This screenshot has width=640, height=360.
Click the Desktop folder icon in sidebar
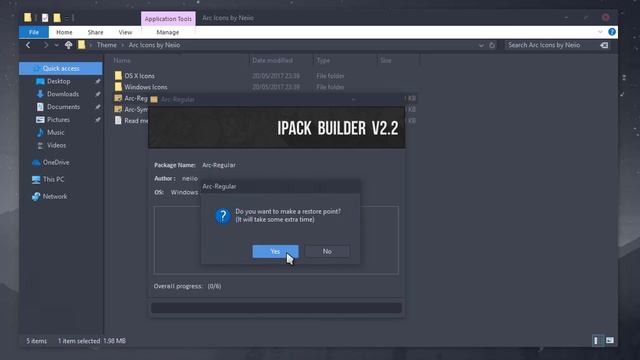40,81
